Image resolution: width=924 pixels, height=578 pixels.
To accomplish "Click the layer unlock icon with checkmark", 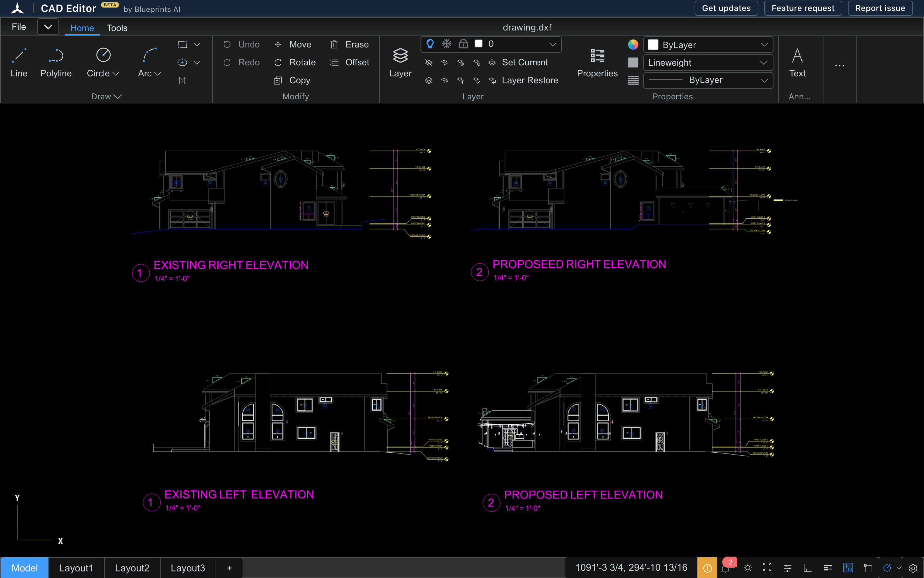I will [x=476, y=80].
